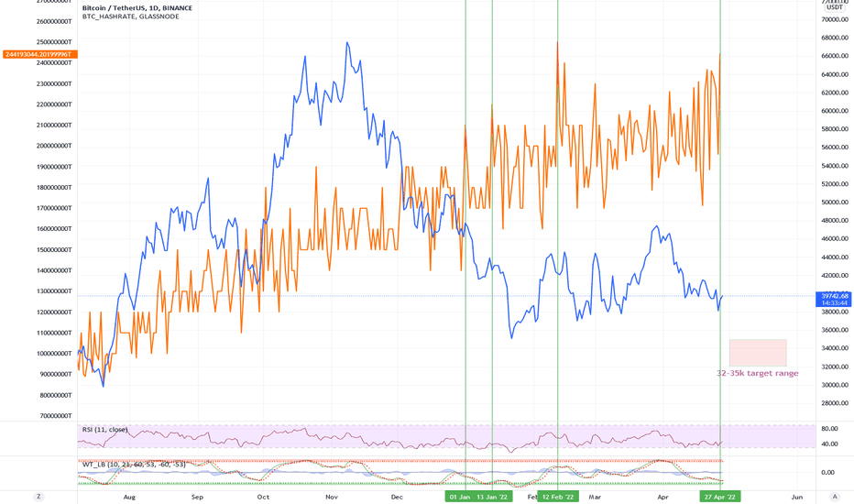This screenshot has width=854, height=504.
Task: Select the '32-35k target range' text annotation
Action: coord(758,373)
